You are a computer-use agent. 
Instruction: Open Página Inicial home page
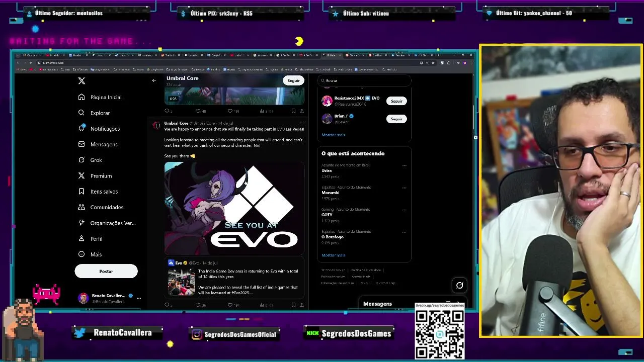pyautogui.click(x=100, y=97)
